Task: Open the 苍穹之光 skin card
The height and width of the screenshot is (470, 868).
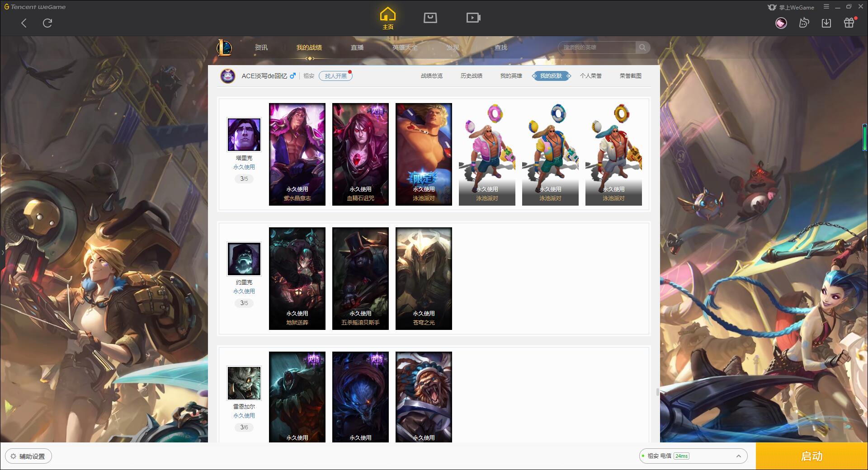Action: (x=424, y=278)
